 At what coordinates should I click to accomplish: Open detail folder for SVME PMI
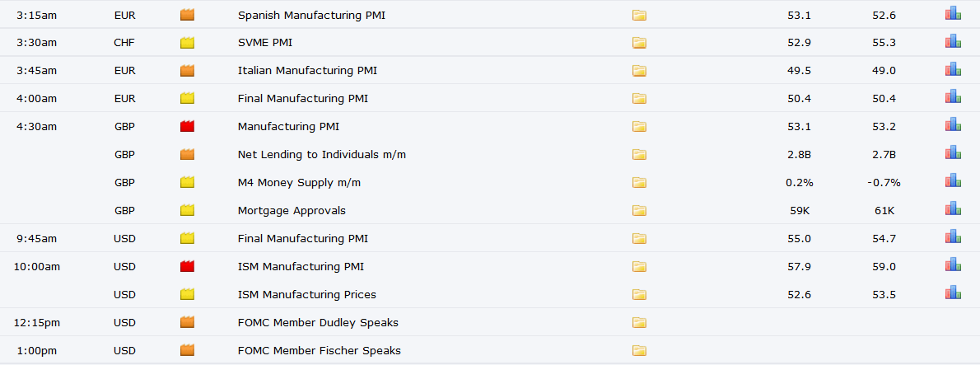coord(639,43)
